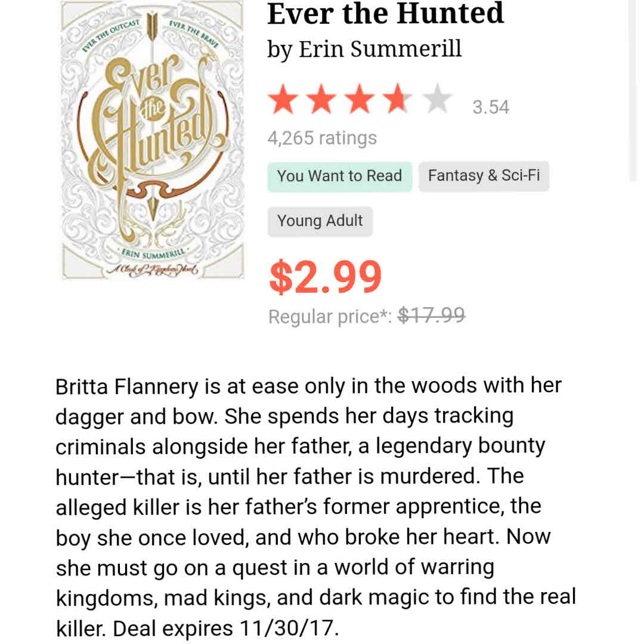The image size is (644, 644).
Task: View the 4,265 ratings
Action: point(322,138)
